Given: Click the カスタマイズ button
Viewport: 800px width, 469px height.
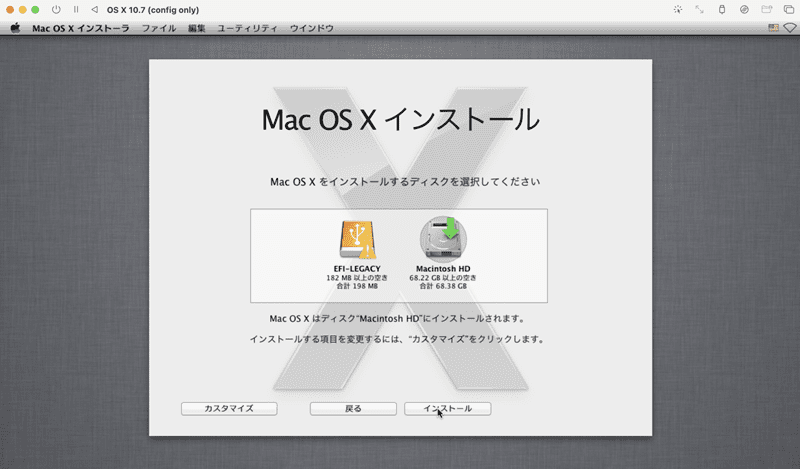Looking at the screenshot, I should 229,409.
